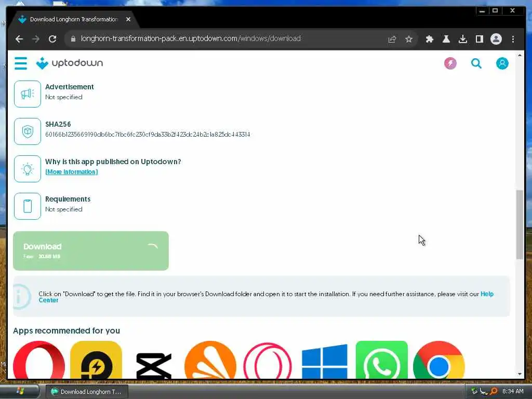Open Uptodown user account icon
The width and height of the screenshot is (532, 399).
[502, 63]
